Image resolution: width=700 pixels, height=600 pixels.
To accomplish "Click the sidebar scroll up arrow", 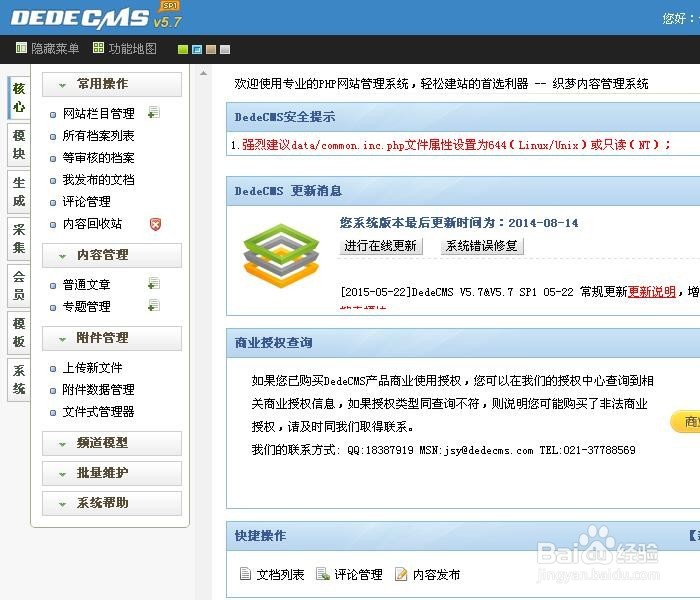I will click(x=204, y=73).
